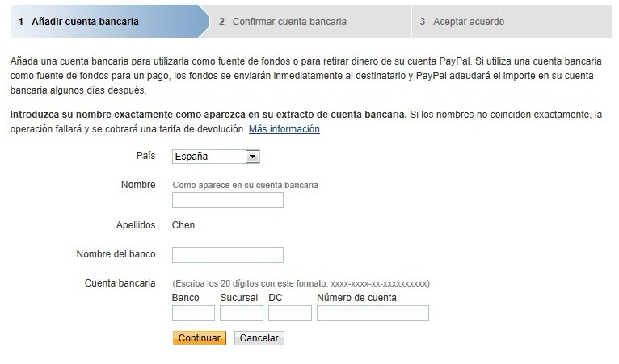619x364 pixels.
Task: Focus the DC digits field
Action: (x=290, y=313)
